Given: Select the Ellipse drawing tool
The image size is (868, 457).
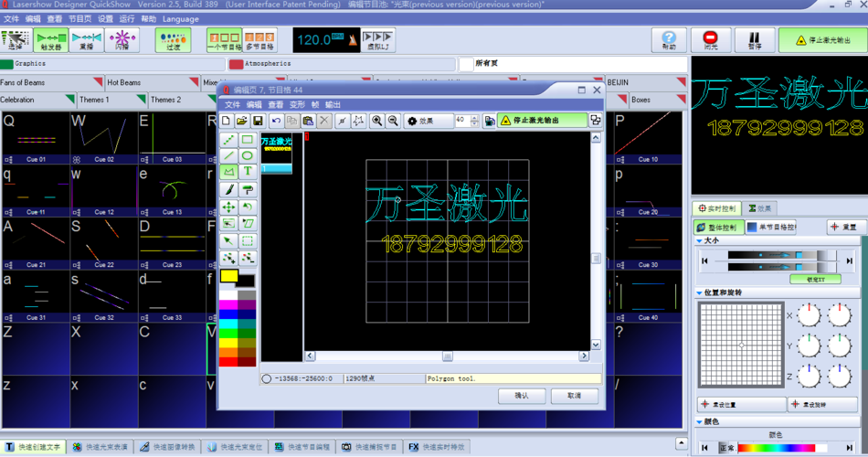Looking at the screenshot, I should (x=248, y=155).
